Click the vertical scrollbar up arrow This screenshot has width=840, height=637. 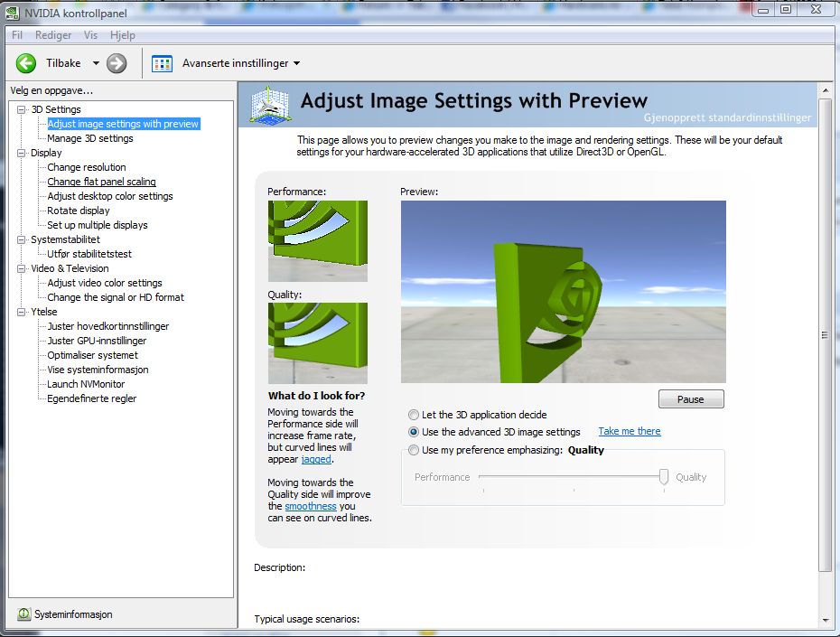pos(826,90)
